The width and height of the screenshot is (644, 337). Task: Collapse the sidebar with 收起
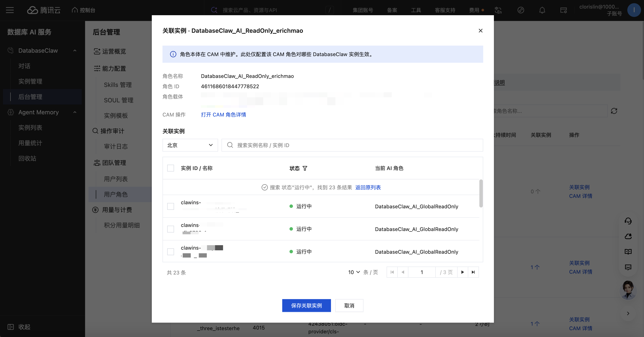19,327
